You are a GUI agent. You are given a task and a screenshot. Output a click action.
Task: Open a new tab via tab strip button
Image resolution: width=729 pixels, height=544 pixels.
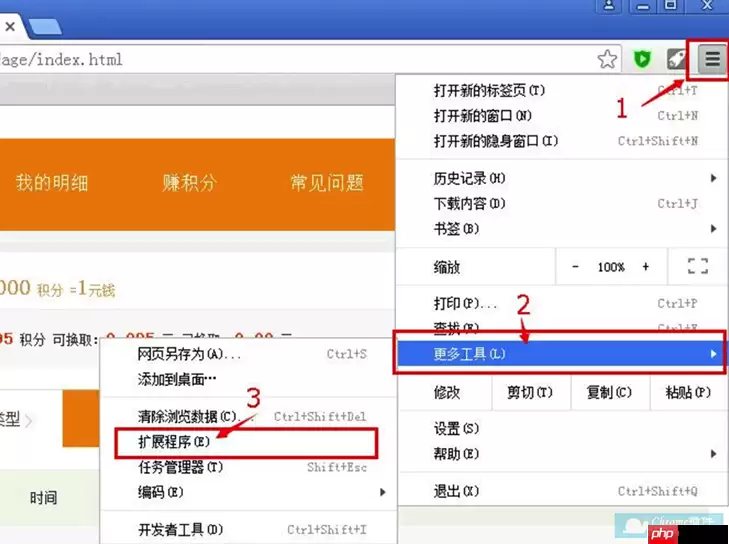click(45, 27)
